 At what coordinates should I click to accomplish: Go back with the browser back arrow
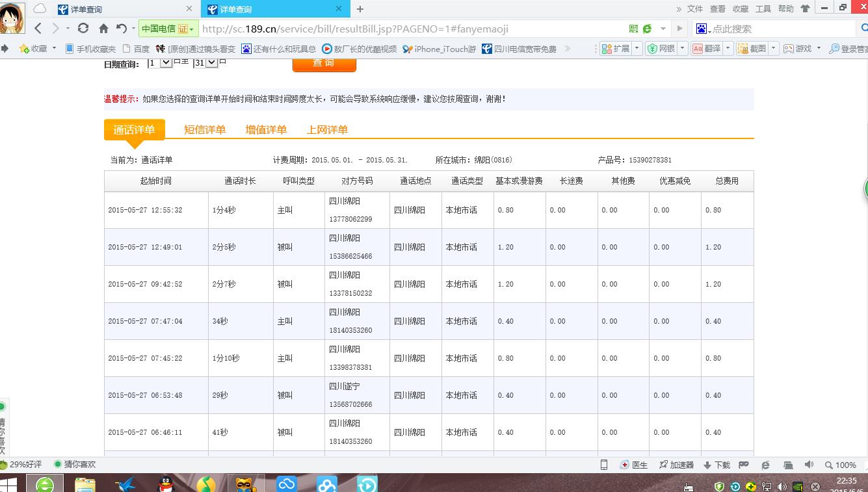click(x=38, y=28)
